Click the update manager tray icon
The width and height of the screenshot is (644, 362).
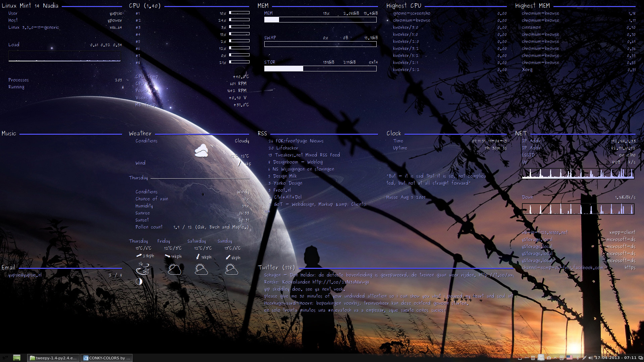562,358
